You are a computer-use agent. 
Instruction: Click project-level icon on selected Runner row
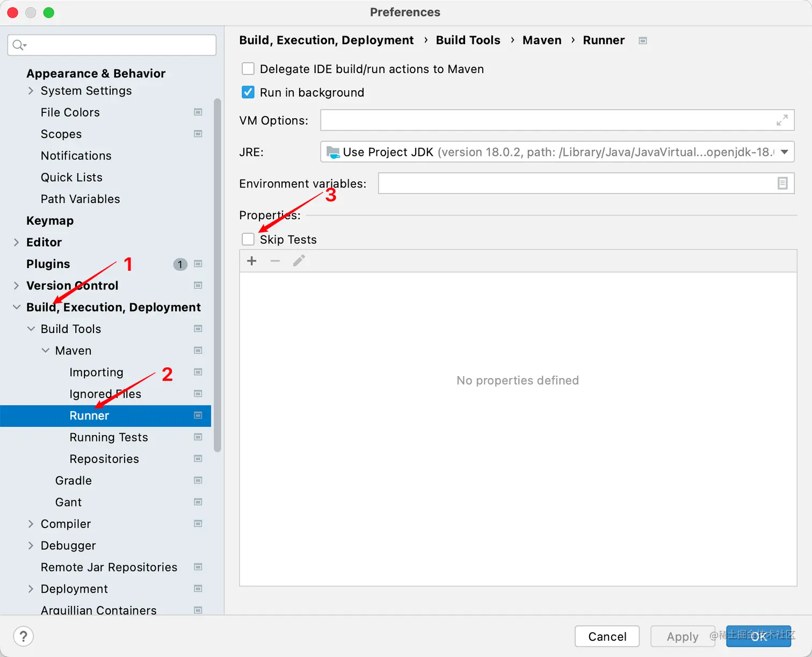click(198, 415)
